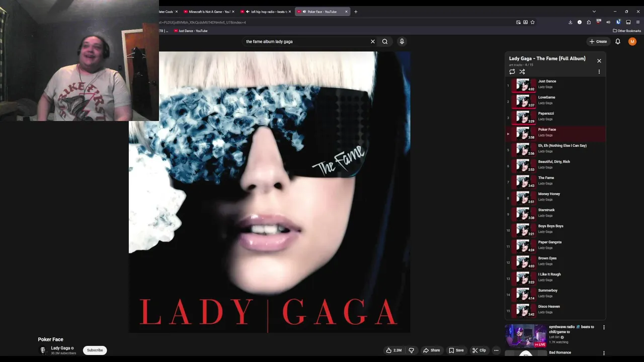644x362 pixels.
Task: Play Paparazzi from playlist
Action: click(555, 117)
